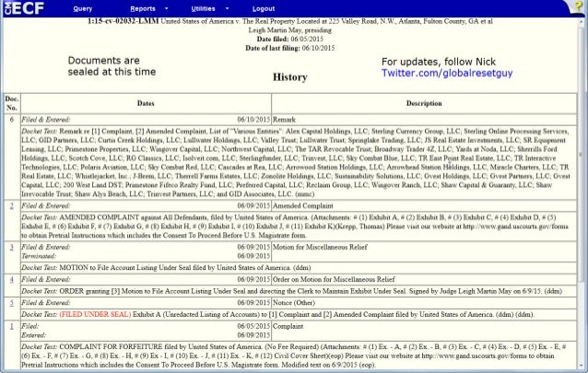Click "COMPLAINT FOR FORFEITURE" docket text
Image resolution: width=588 pixels, height=373 pixels.
click(x=111, y=347)
